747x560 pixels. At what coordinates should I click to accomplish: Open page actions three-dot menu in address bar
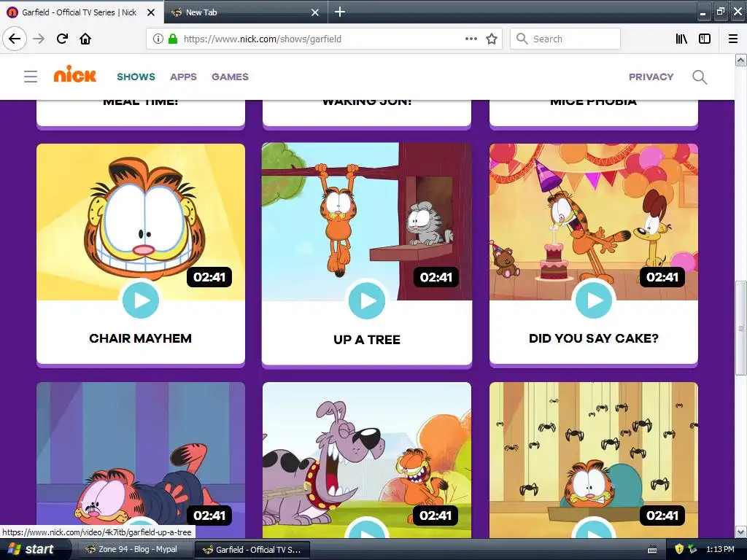(x=471, y=39)
